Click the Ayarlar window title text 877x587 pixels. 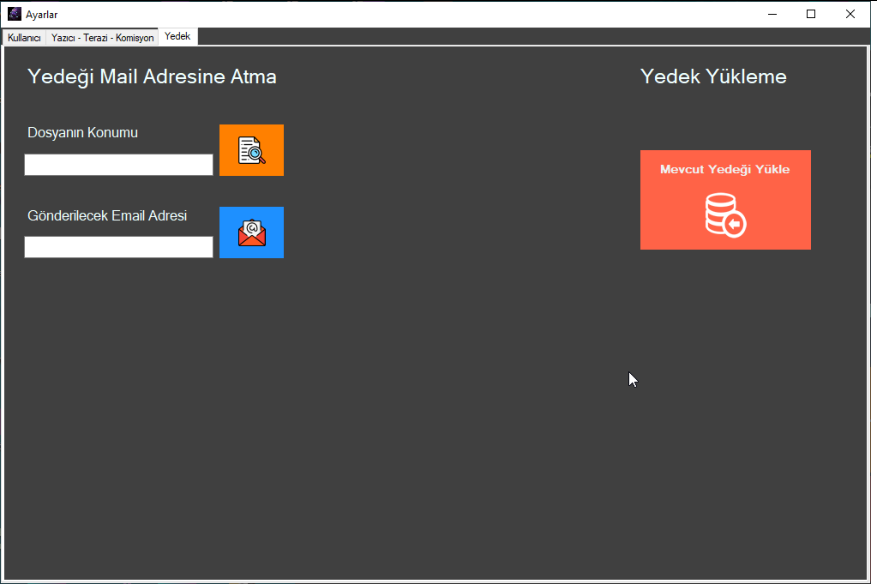(x=42, y=14)
